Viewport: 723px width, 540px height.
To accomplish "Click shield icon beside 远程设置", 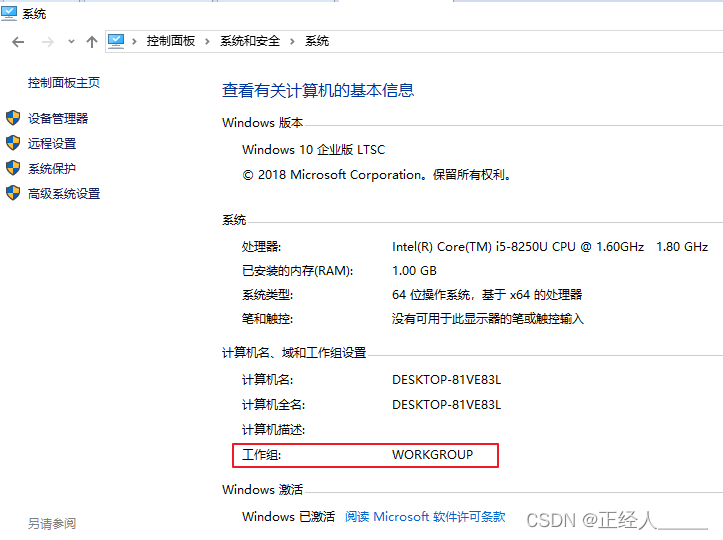I will point(13,143).
